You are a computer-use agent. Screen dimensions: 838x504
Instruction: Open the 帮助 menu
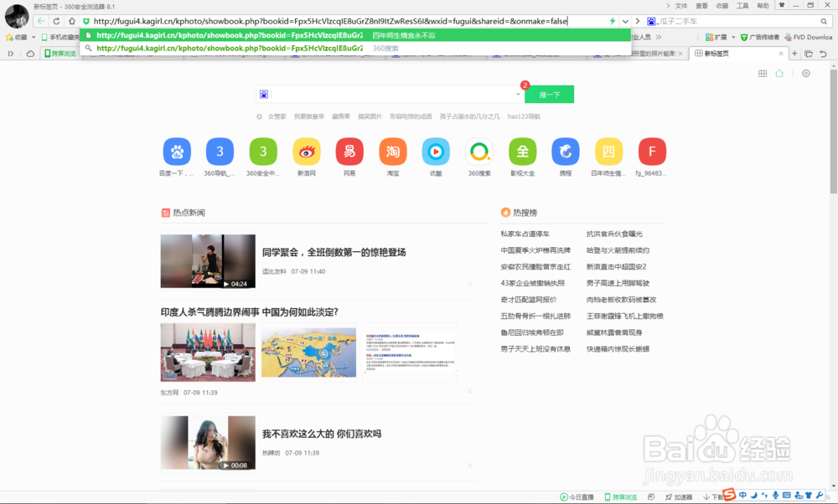coord(763,6)
